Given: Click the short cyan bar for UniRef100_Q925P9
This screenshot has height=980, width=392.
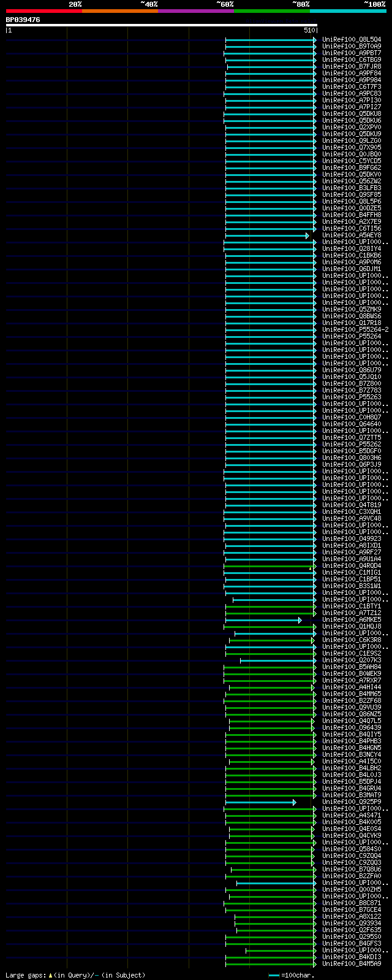Looking at the screenshot, I should point(261,802).
